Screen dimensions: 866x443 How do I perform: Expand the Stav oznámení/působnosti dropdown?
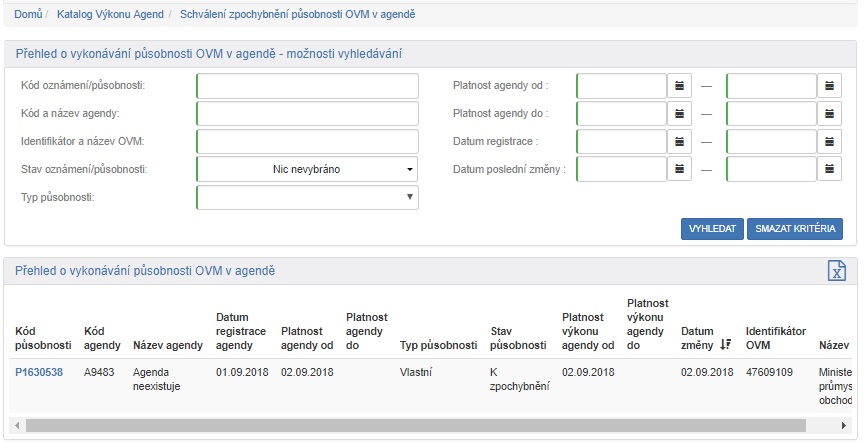[x=307, y=170]
